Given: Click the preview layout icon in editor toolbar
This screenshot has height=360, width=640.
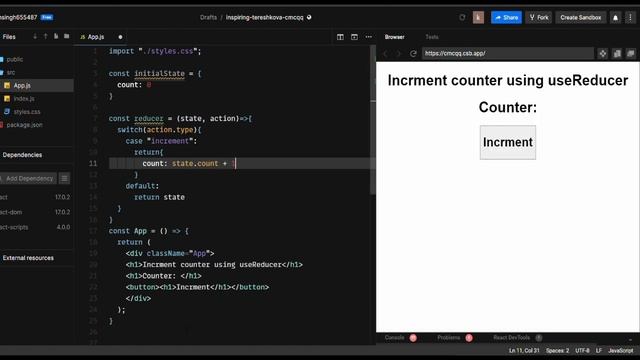Looking at the screenshot, I should [354, 37].
